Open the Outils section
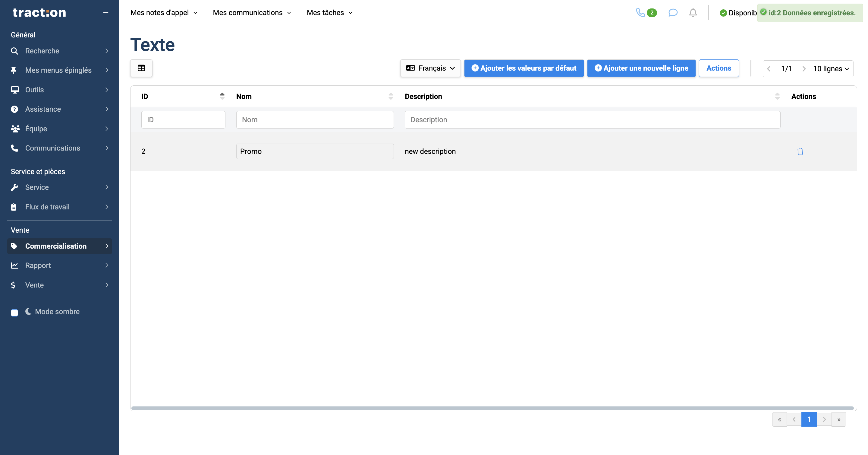The height and width of the screenshot is (455, 868). tap(34, 89)
